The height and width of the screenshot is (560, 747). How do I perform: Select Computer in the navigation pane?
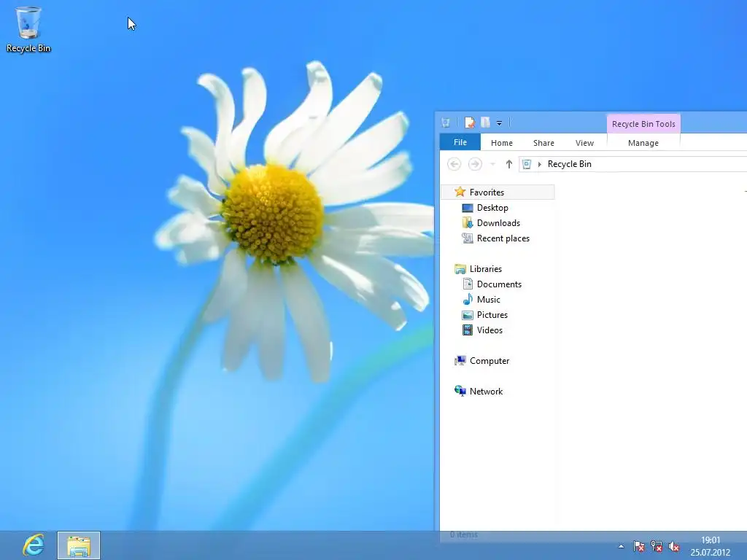click(x=489, y=361)
